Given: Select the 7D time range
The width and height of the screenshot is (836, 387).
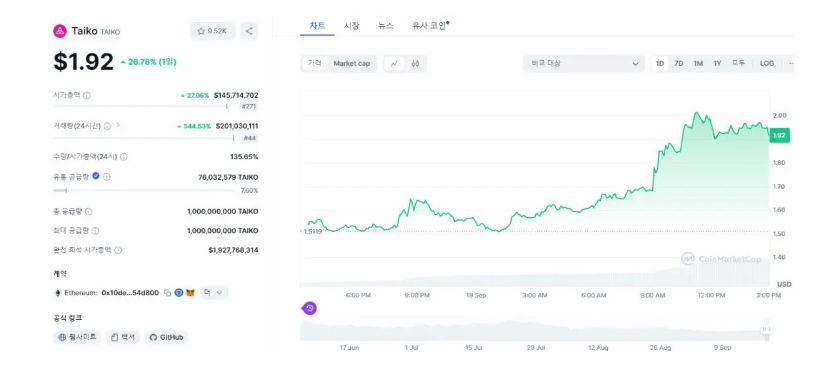Looking at the screenshot, I should coord(679,63).
